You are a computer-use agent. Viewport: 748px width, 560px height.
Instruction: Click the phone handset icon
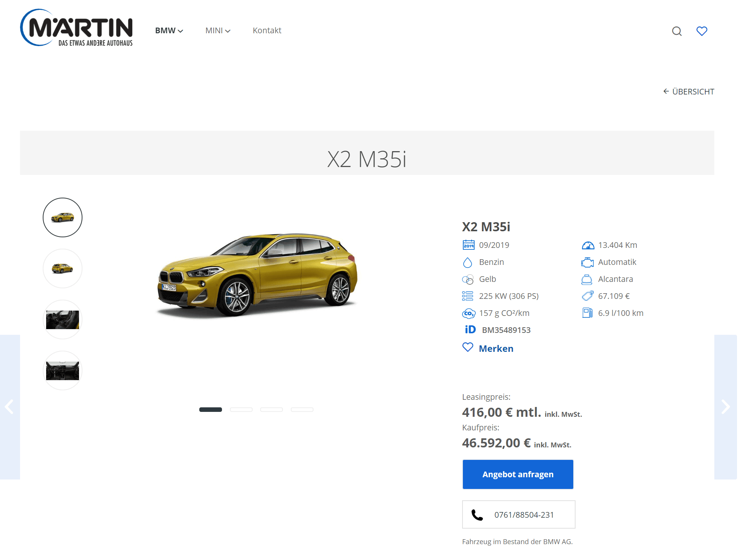tap(477, 515)
